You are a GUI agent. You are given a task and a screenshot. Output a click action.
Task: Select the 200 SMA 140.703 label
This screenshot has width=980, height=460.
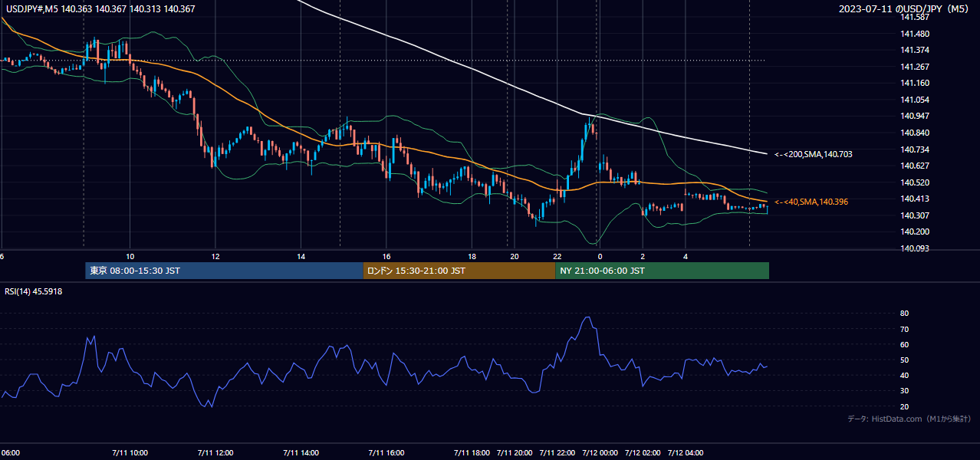click(x=813, y=154)
